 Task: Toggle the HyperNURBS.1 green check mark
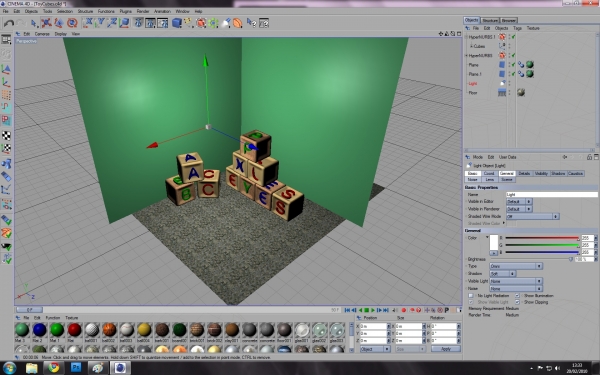[514, 37]
